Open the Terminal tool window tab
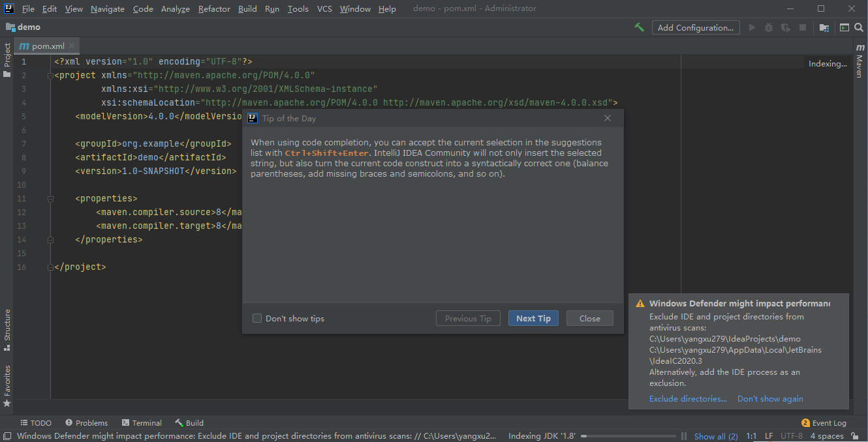 tap(142, 423)
